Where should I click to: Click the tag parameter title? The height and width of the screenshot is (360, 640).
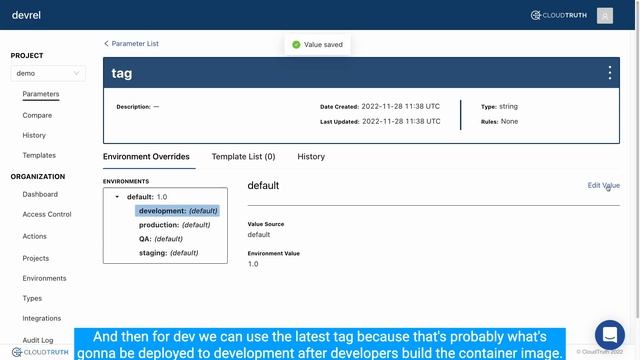122,73
